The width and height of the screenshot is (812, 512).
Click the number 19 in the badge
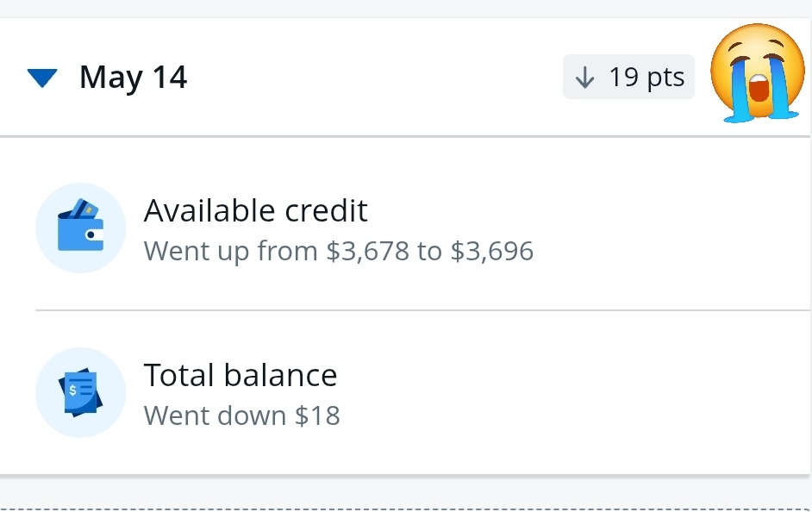tap(623, 77)
